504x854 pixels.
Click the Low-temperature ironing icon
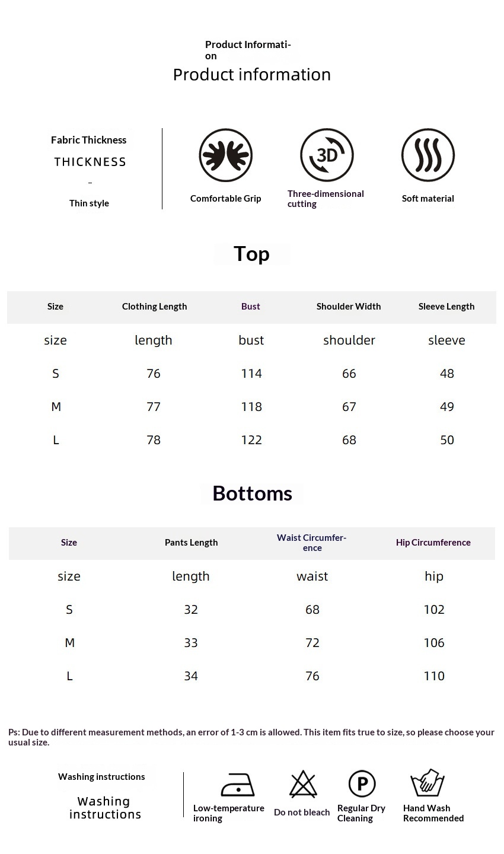[238, 785]
